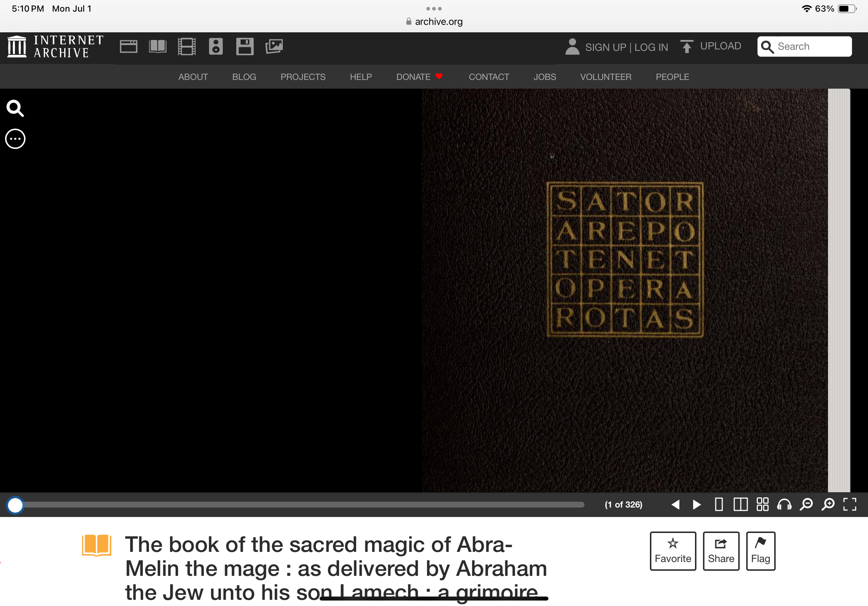Click the LOG IN link
The height and width of the screenshot is (606, 868).
click(x=651, y=47)
